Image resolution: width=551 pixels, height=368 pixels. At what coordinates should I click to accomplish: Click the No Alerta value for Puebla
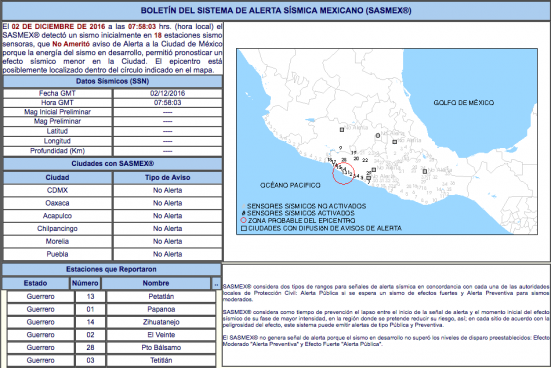tap(168, 254)
